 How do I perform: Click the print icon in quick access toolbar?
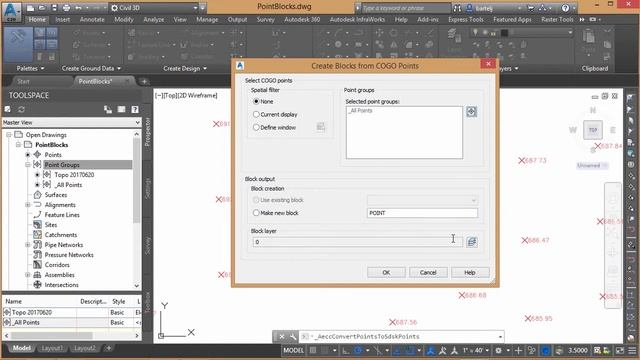coord(67,8)
